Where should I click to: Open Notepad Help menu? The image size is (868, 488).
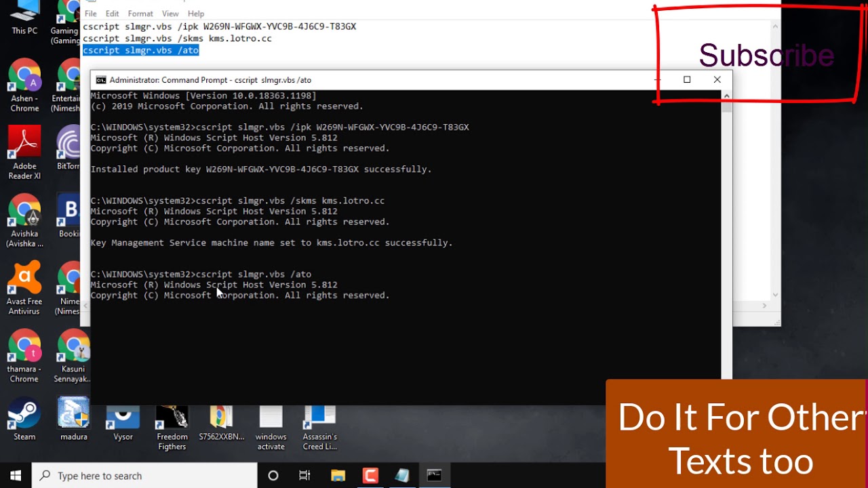(196, 14)
